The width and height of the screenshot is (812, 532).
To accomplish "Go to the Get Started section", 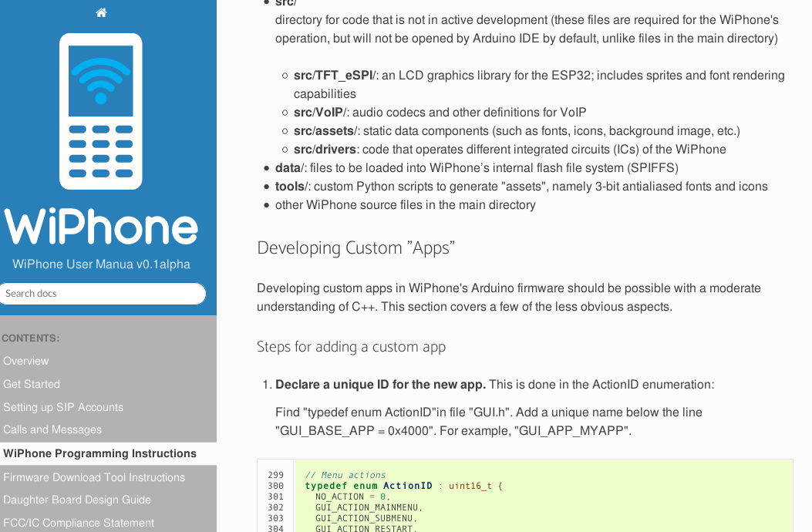I will pyautogui.click(x=32, y=384).
